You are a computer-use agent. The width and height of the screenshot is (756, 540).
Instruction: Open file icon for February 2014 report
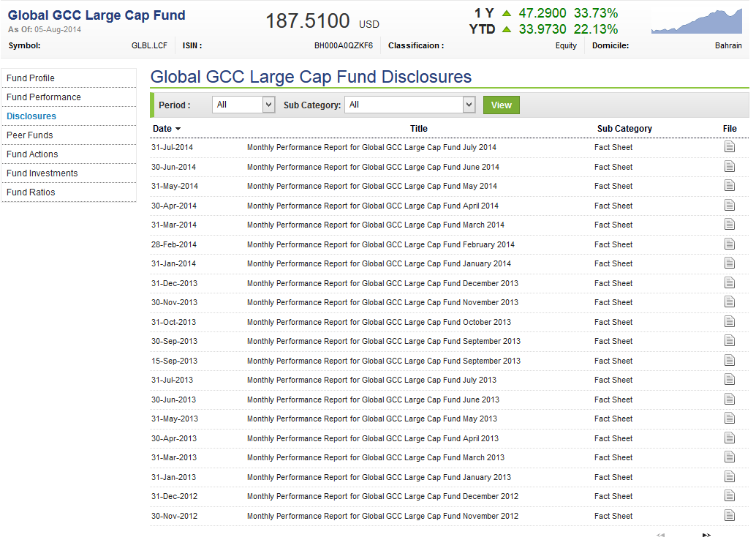730,244
